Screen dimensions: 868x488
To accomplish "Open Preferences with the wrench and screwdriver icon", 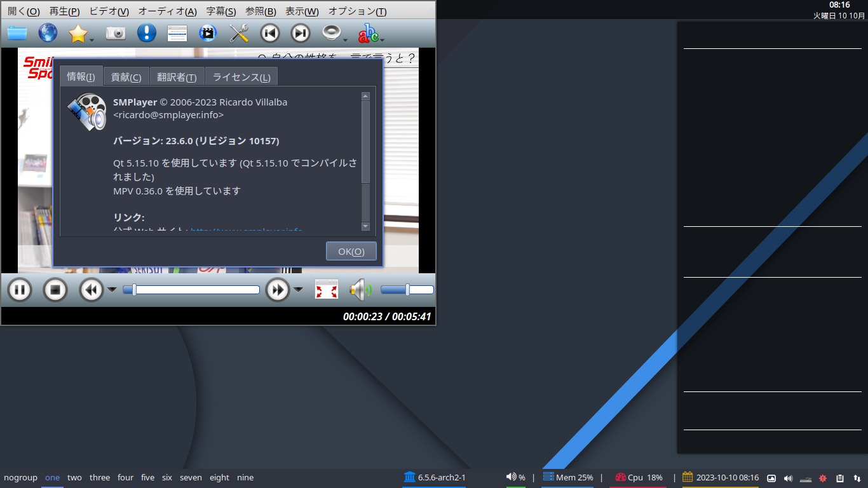I will pos(238,33).
